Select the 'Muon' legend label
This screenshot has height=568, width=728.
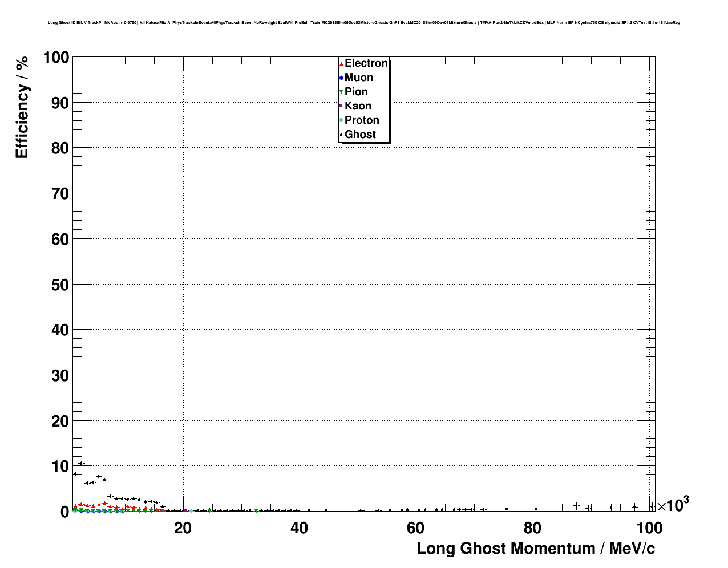[x=359, y=78]
